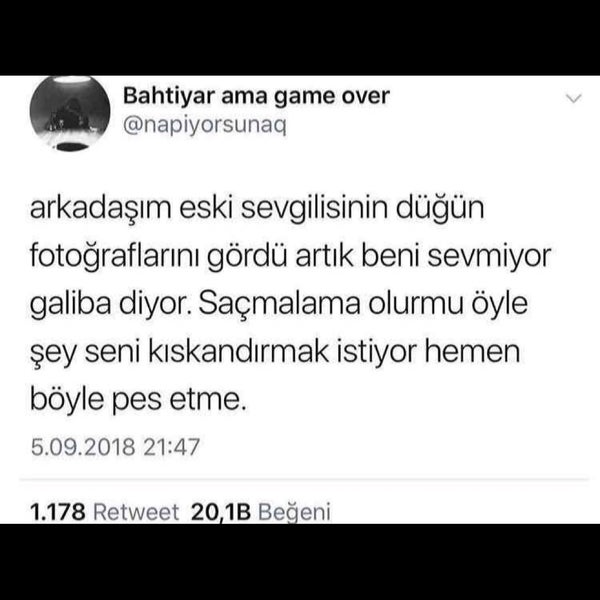The width and height of the screenshot is (600, 600).
Task: View the 20,1B Beğeni list
Action: [260, 512]
